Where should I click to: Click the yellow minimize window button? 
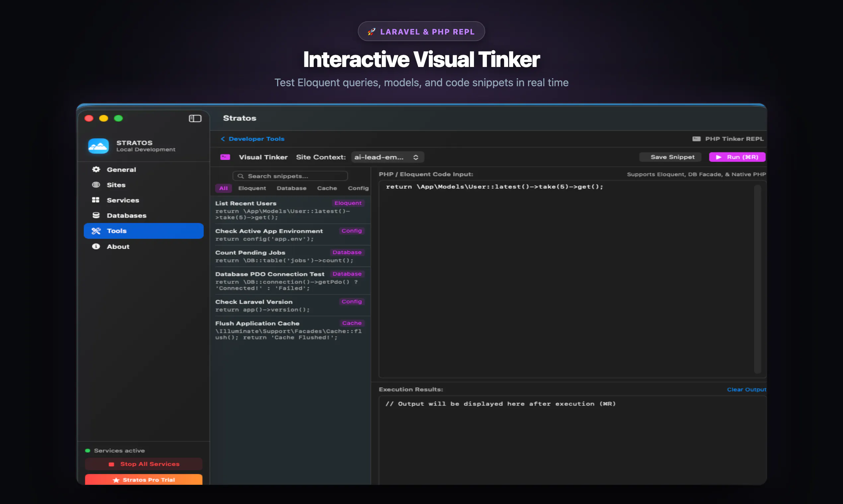pos(104,118)
